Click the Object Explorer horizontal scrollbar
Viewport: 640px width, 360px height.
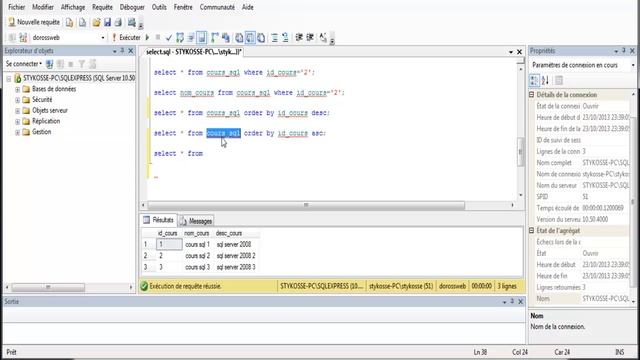(48, 287)
